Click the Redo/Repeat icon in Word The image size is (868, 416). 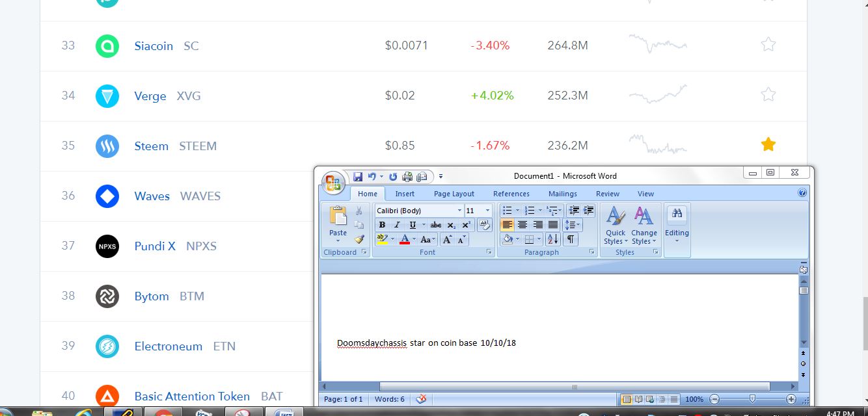(393, 176)
